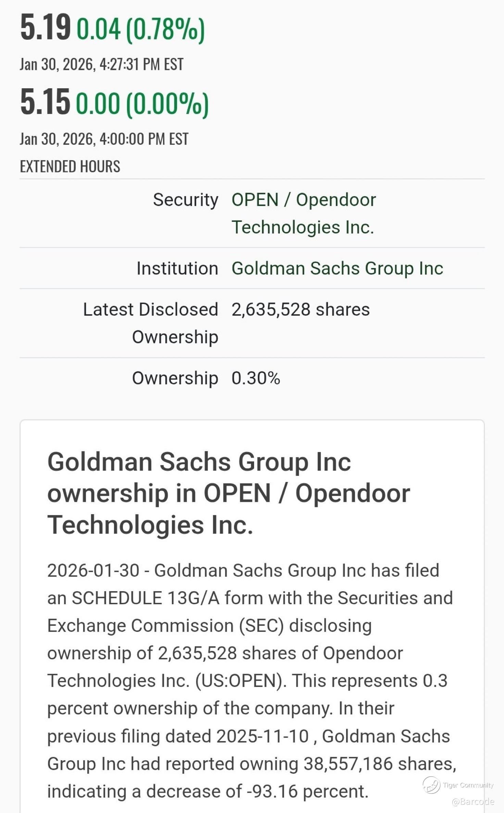Click the Institution row label
The height and width of the screenshot is (813, 504).
(x=177, y=268)
